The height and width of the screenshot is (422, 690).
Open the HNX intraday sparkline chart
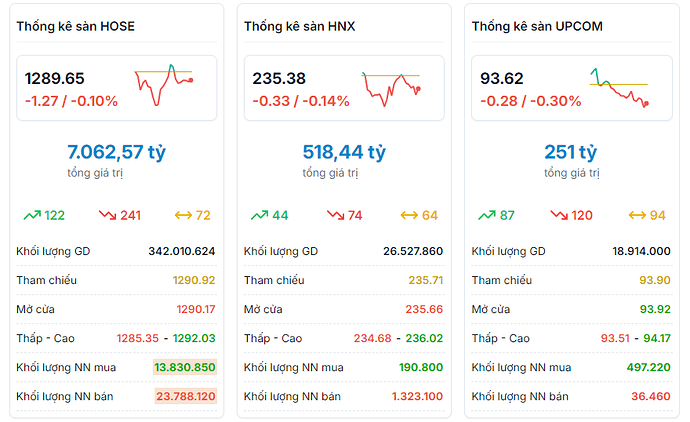(x=392, y=87)
